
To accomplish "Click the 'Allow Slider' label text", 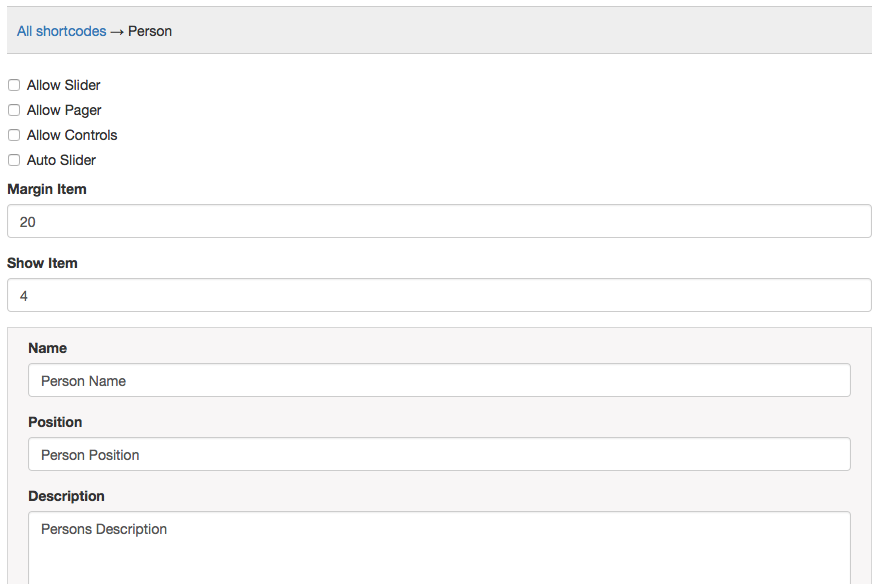I will (x=63, y=85).
